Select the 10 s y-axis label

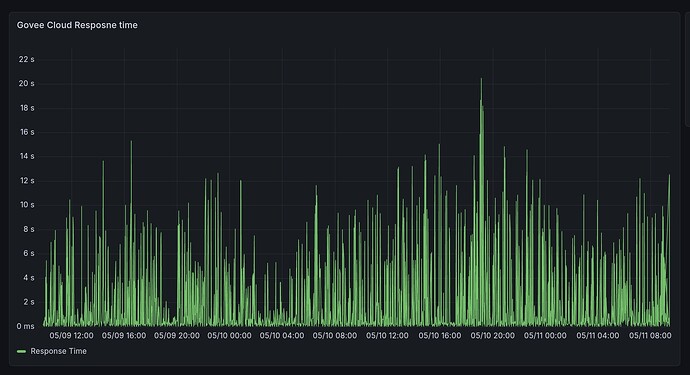[x=27, y=205]
